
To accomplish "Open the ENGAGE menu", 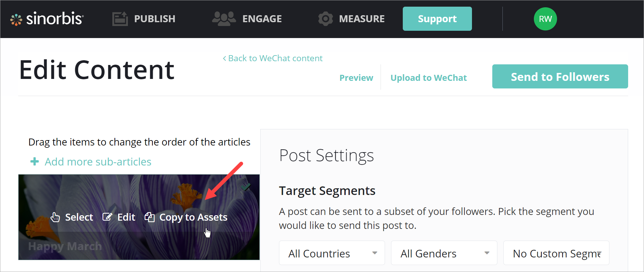I will tap(262, 19).
